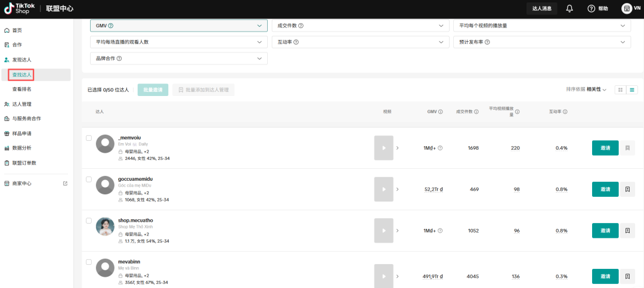
Task: Bookmark the mevabinn creator
Action: click(x=627, y=277)
